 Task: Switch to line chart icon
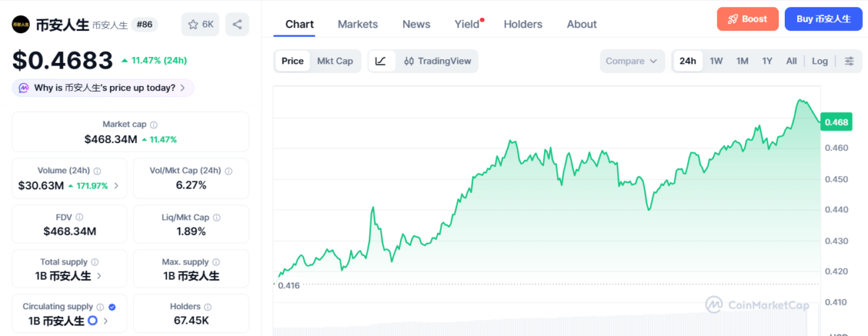point(381,61)
